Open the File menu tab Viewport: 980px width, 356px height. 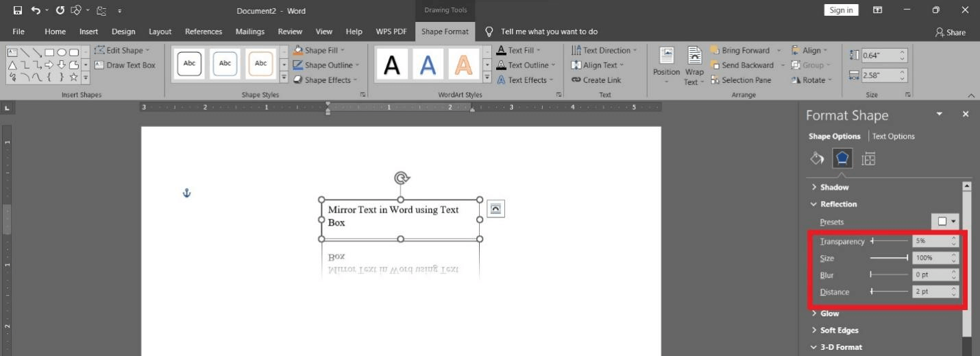pyautogui.click(x=19, y=32)
